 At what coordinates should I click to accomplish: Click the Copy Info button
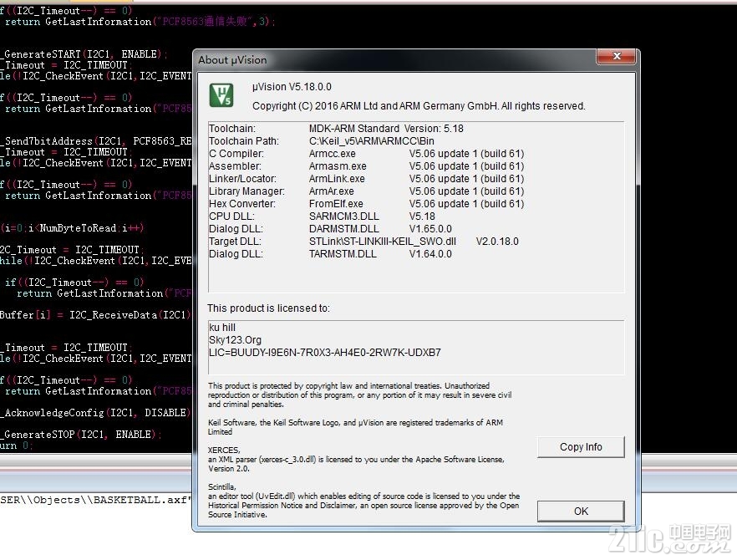(581, 446)
